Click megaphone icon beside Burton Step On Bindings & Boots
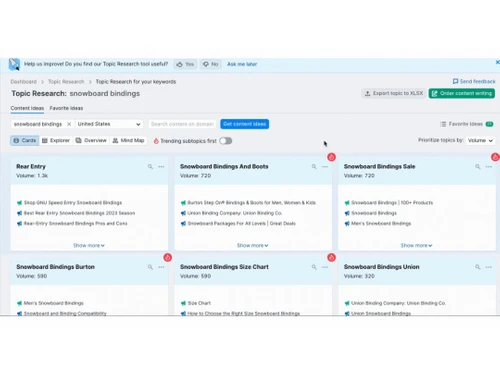This screenshot has width=500, height=375. click(183, 203)
